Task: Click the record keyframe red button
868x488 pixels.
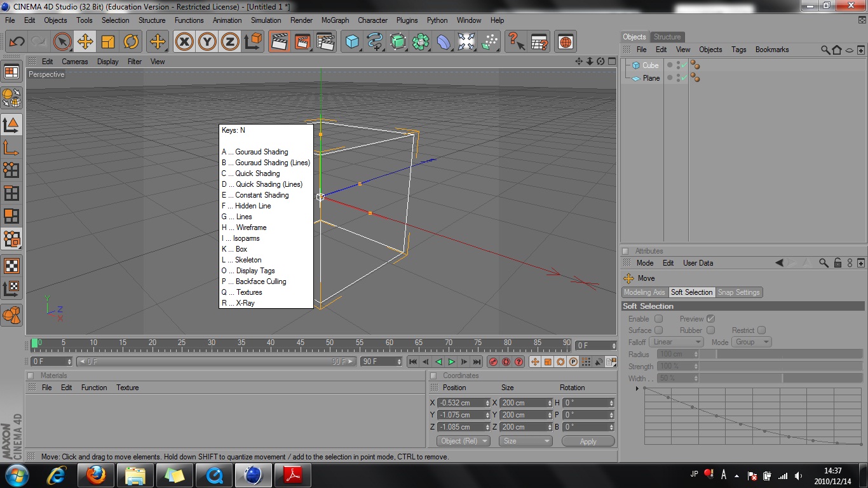Action: click(493, 362)
